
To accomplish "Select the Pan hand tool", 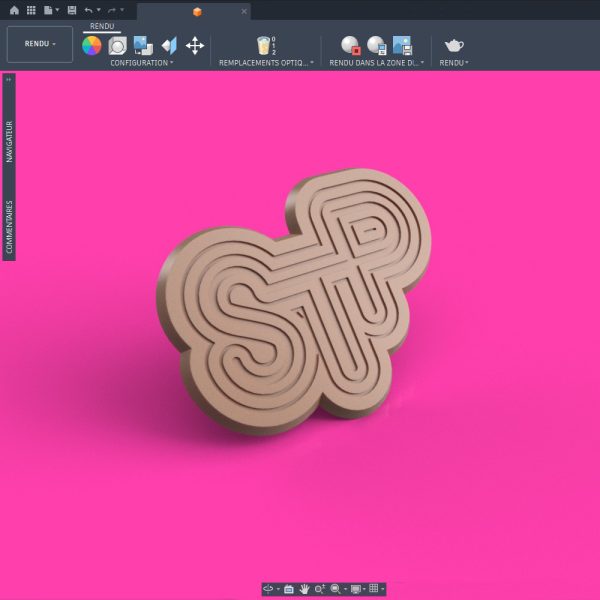I will coord(304,589).
